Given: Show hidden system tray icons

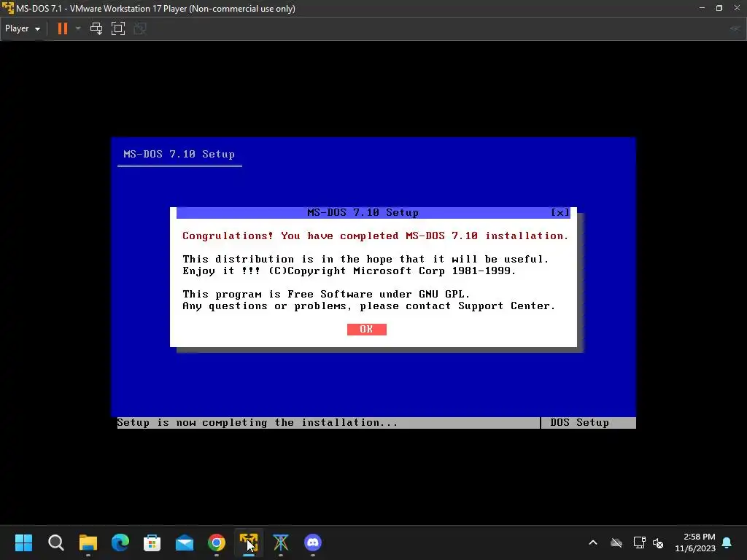Looking at the screenshot, I should click(593, 542).
